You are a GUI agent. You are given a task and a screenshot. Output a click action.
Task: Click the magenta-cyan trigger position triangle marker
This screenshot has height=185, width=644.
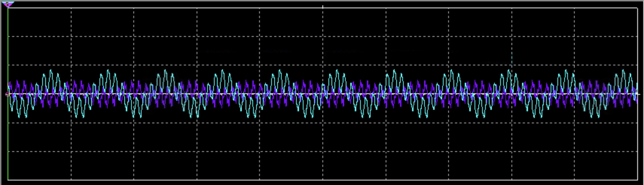click(x=8, y=4)
